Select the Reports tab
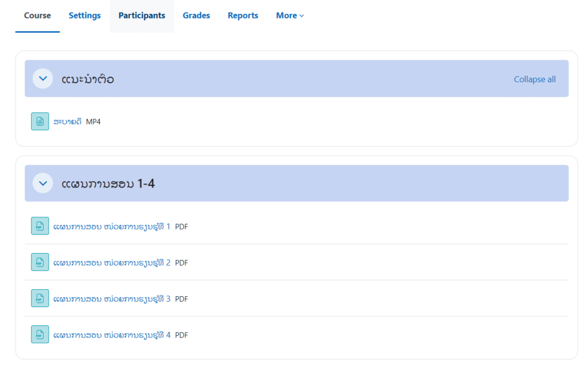The image size is (588, 368). 243,16
